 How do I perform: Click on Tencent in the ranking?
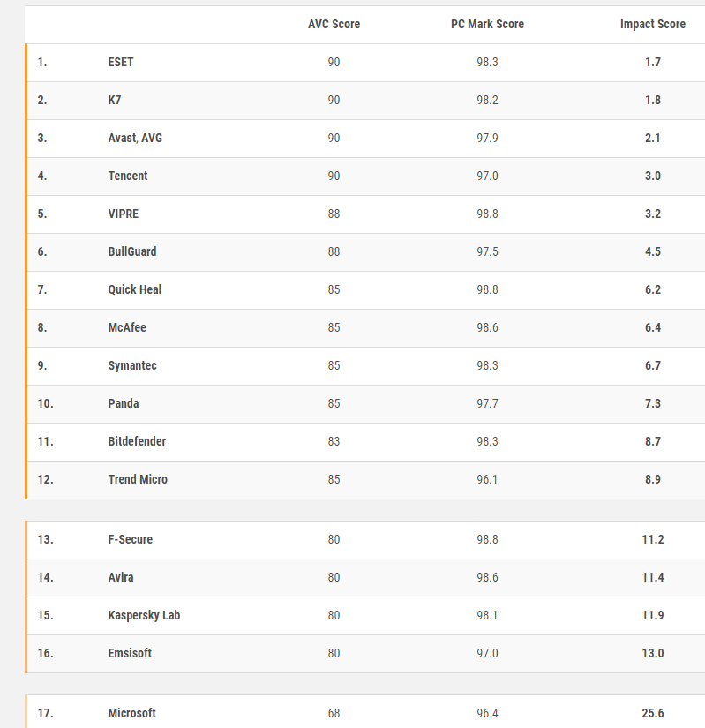(128, 176)
